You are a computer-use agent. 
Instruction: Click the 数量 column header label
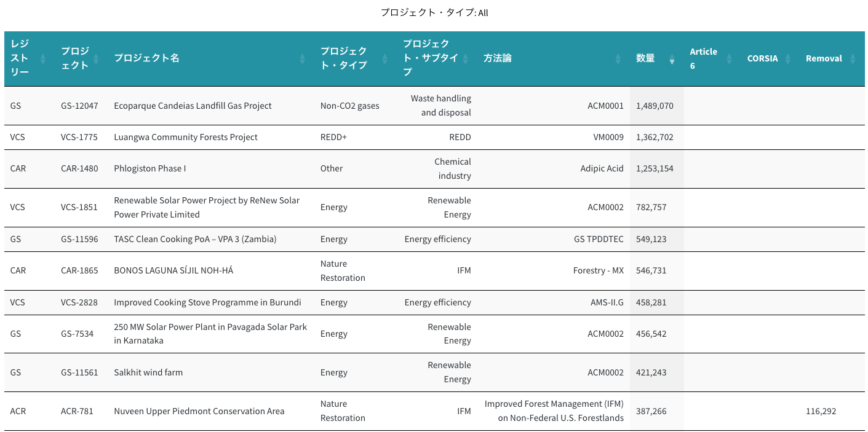click(x=645, y=58)
